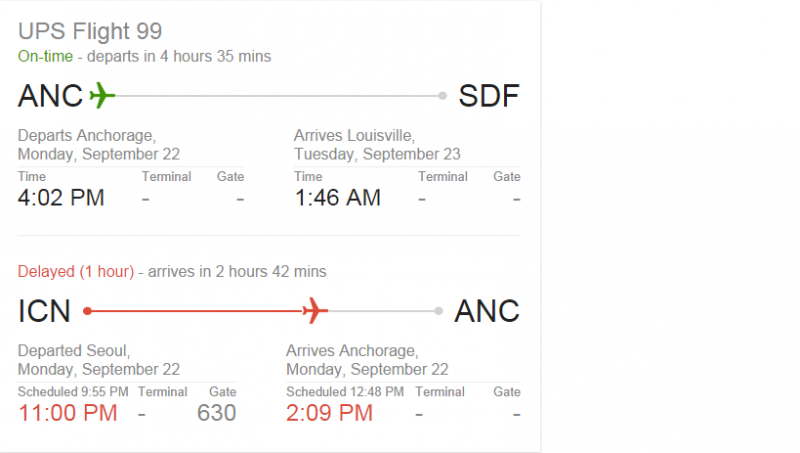The height and width of the screenshot is (453, 800).
Task: Click the red Delayed (1 hour) status
Action: [x=76, y=271]
